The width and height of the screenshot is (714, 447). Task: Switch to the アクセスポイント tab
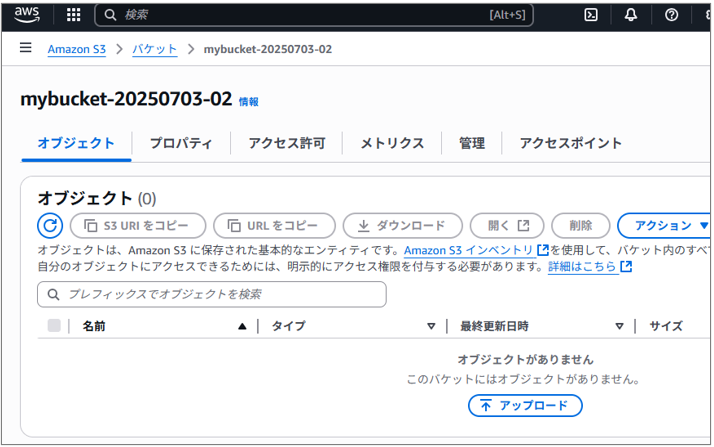[x=571, y=143]
